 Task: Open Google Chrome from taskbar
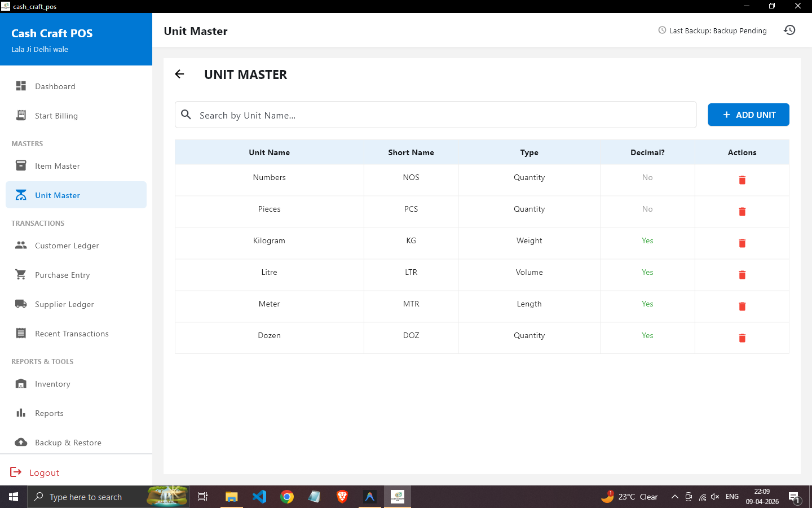click(287, 497)
